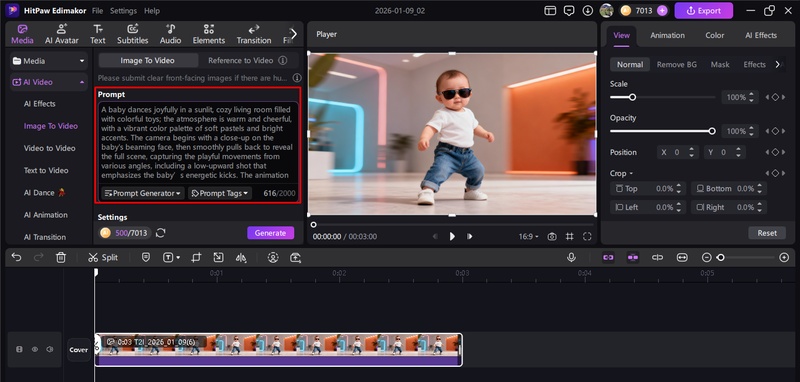Show more view modes with right chevron
The image size is (800, 382).
pos(778,64)
